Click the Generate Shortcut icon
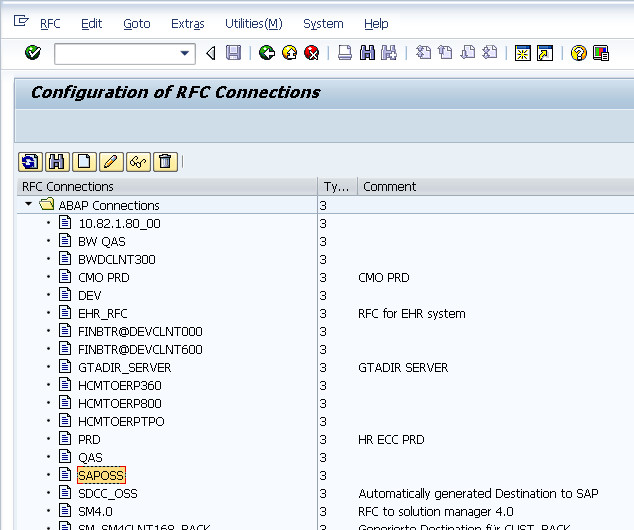Image resolution: width=634 pixels, height=530 pixels. [545, 53]
